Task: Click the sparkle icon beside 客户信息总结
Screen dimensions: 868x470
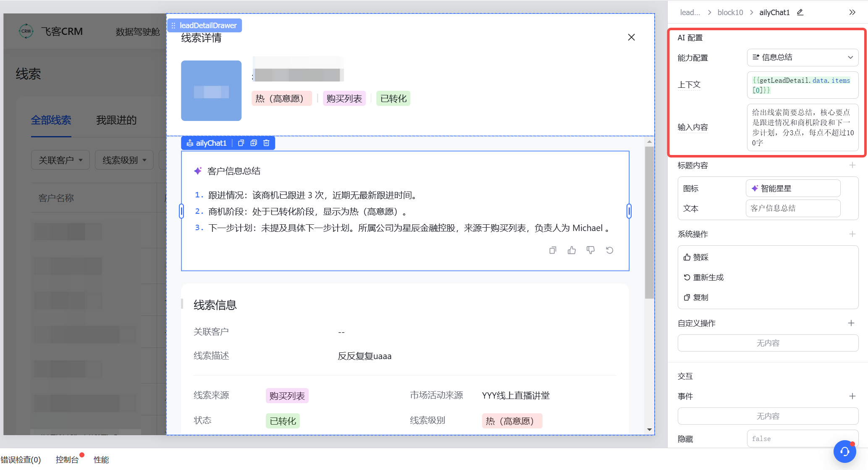Action: coord(198,171)
